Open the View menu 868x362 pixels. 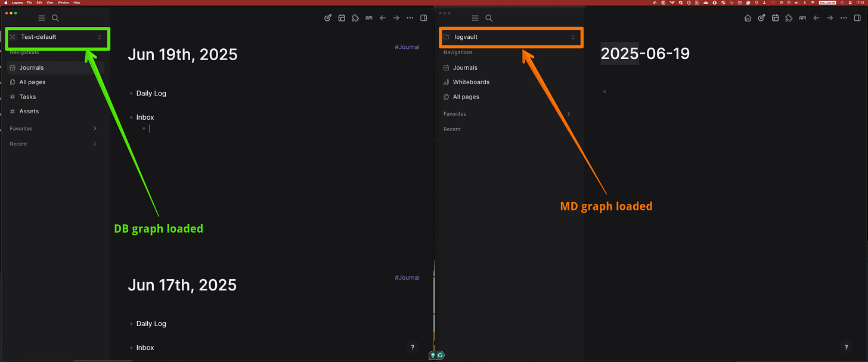[49, 2]
